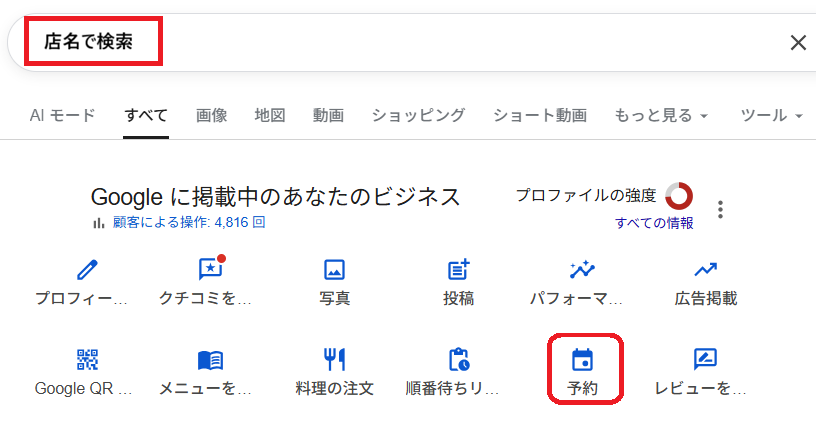Click the 顧客による操作: 4,816 回 link
Image resolution: width=816 pixels, height=432 pixels.
(x=189, y=223)
